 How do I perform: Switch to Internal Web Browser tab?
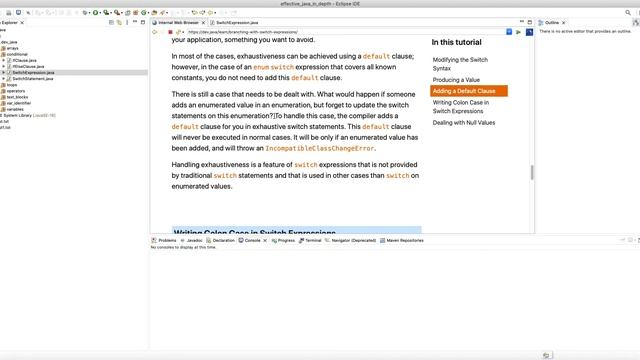178,22
